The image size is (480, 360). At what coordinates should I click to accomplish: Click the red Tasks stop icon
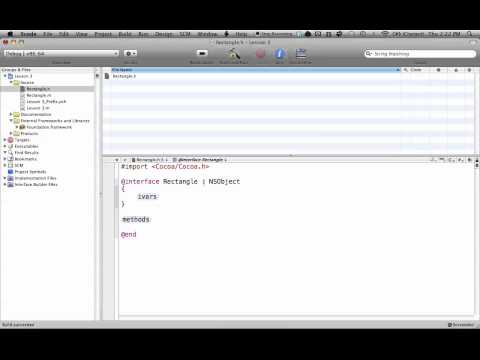click(261, 54)
